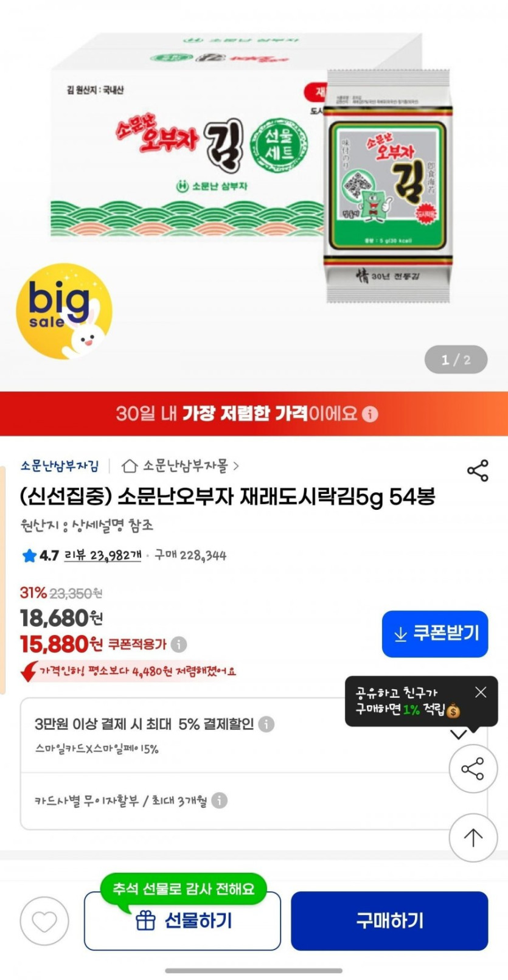508x980 pixels.
Task: Tap the 구매하기 purchase button
Action: point(389,920)
